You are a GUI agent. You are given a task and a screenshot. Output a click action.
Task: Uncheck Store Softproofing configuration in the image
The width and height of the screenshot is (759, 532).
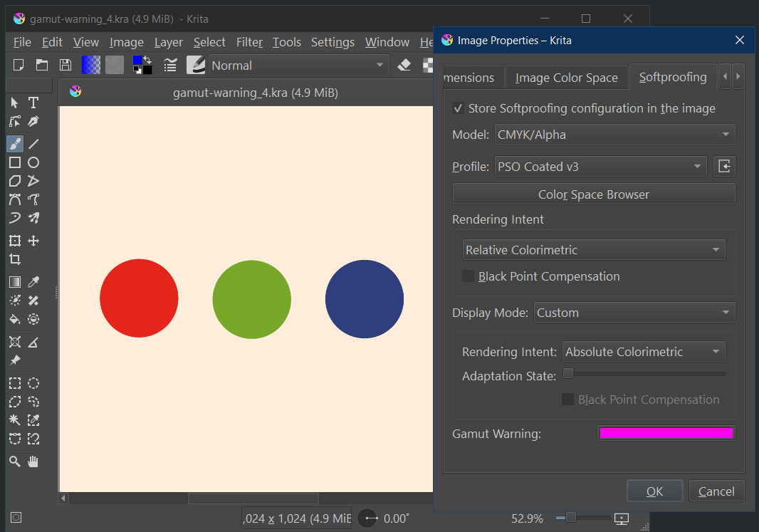click(x=459, y=108)
